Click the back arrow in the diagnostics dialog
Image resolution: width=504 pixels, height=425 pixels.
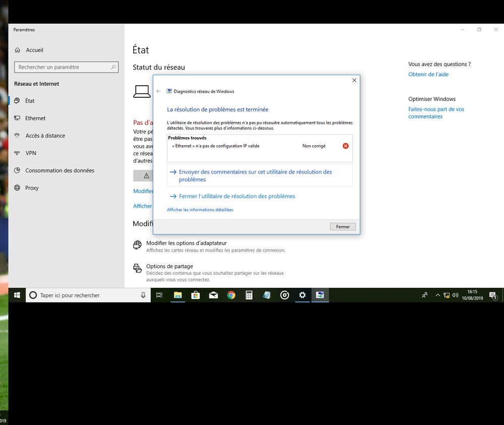tap(158, 91)
